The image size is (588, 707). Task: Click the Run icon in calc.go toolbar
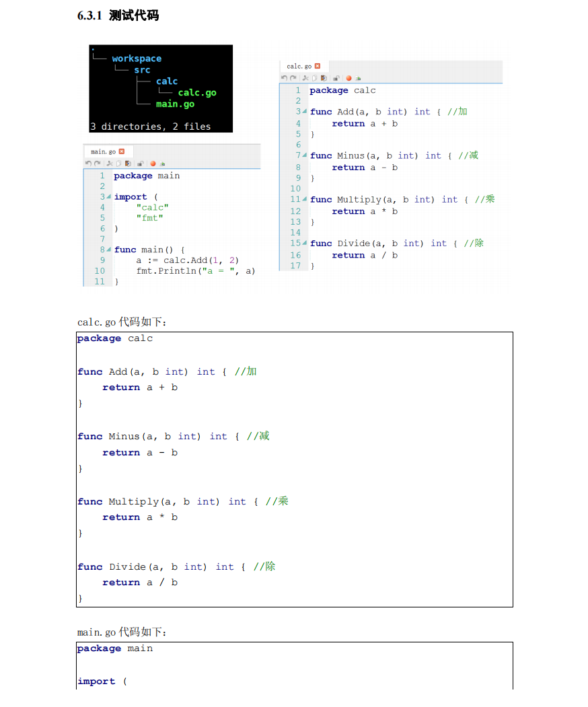tap(358, 79)
